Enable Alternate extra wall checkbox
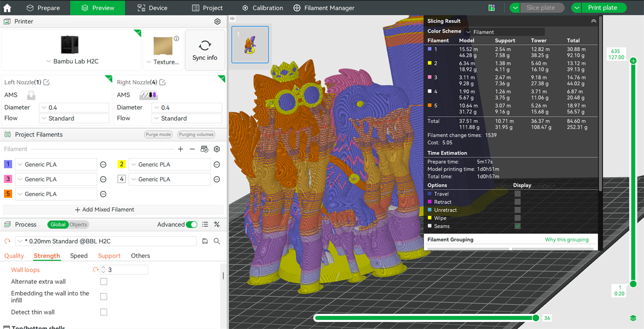 104,282
